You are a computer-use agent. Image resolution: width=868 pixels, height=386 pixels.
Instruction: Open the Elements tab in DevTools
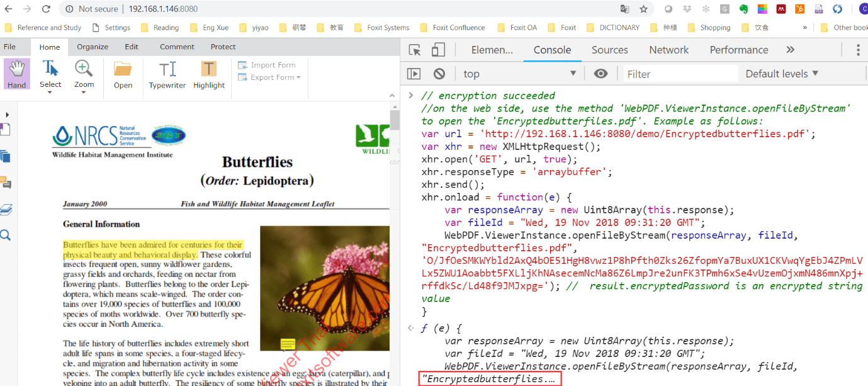tap(492, 50)
